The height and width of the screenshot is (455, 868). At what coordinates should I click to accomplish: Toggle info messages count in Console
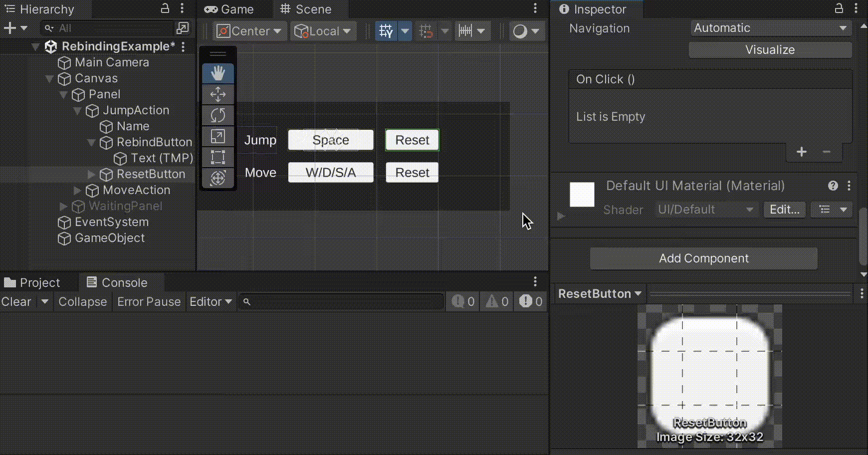click(463, 301)
